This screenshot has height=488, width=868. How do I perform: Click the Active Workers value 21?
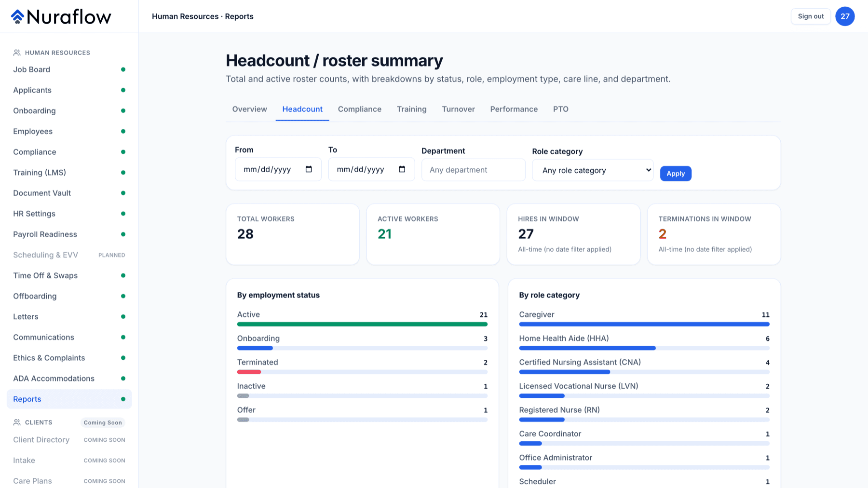(384, 234)
